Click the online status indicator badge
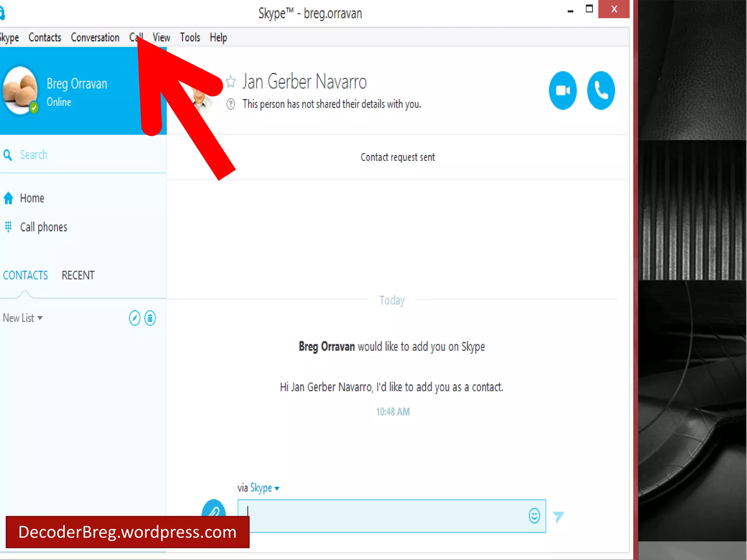The height and width of the screenshot is (560, 747). click(x=34, y=107)
